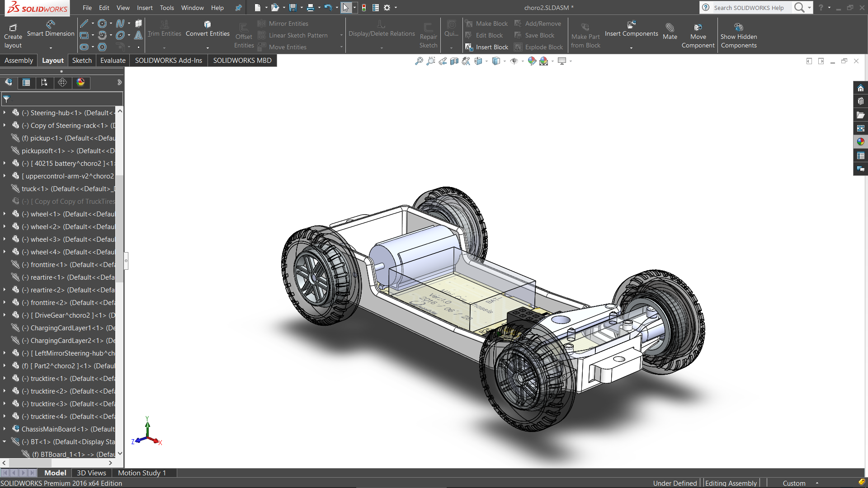Image resolution: width=868 pixels, height=488 pixels.
Task: Toggle the Section View display
Action: pos(454,61)
